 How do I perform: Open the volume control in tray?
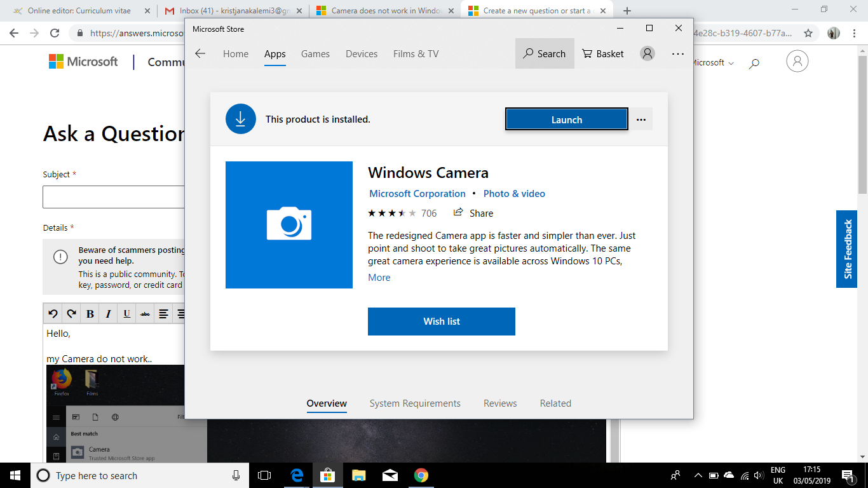click(757, 475)
